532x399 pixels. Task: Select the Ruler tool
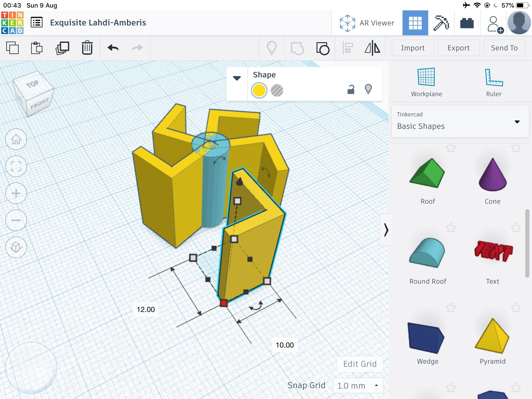pos(494,83)
